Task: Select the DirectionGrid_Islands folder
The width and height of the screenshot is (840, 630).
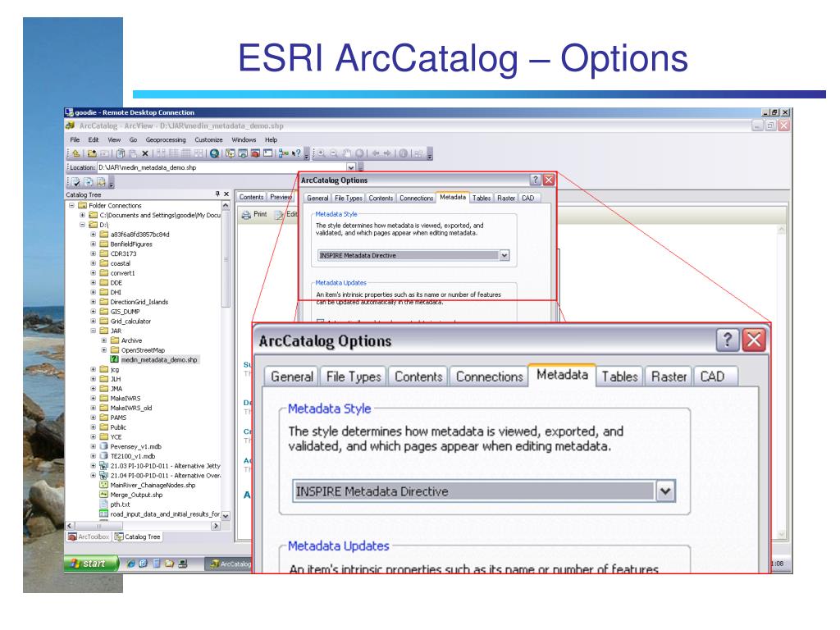Action: point(139,302)
